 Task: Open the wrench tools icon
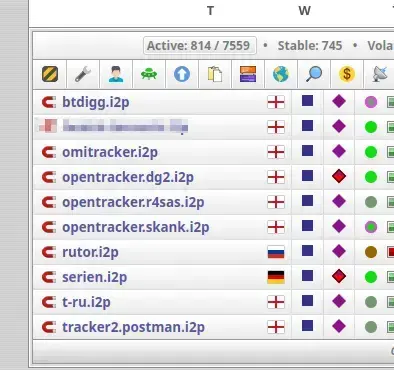pyautogui.click(x=83, y=74)
